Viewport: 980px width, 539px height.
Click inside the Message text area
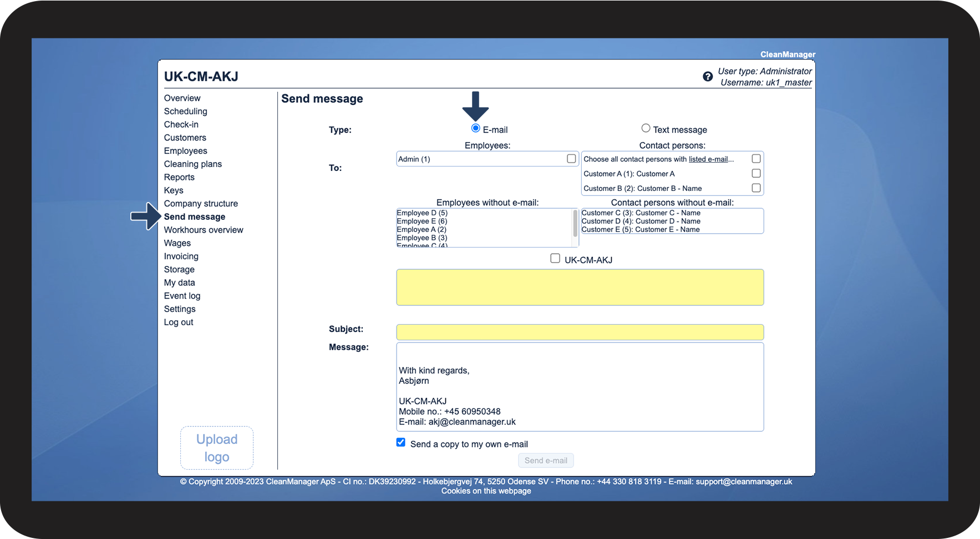point(580,387)
